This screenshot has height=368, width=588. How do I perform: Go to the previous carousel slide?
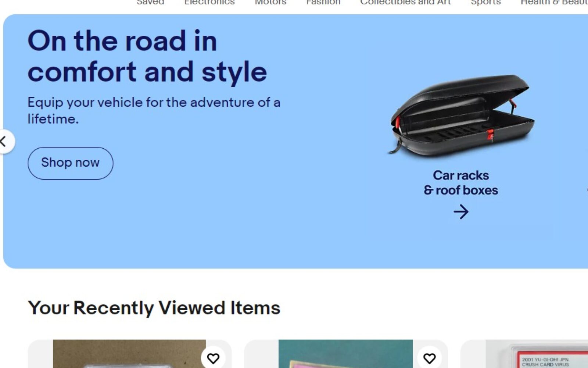pyautogui.click(x=4, y=141)
